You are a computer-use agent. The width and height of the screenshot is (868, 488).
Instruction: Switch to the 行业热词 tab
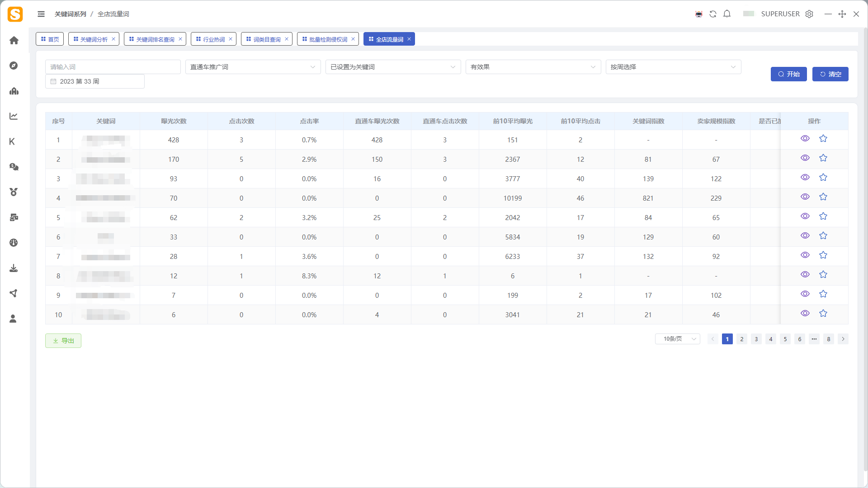click(x=213, y=39)
